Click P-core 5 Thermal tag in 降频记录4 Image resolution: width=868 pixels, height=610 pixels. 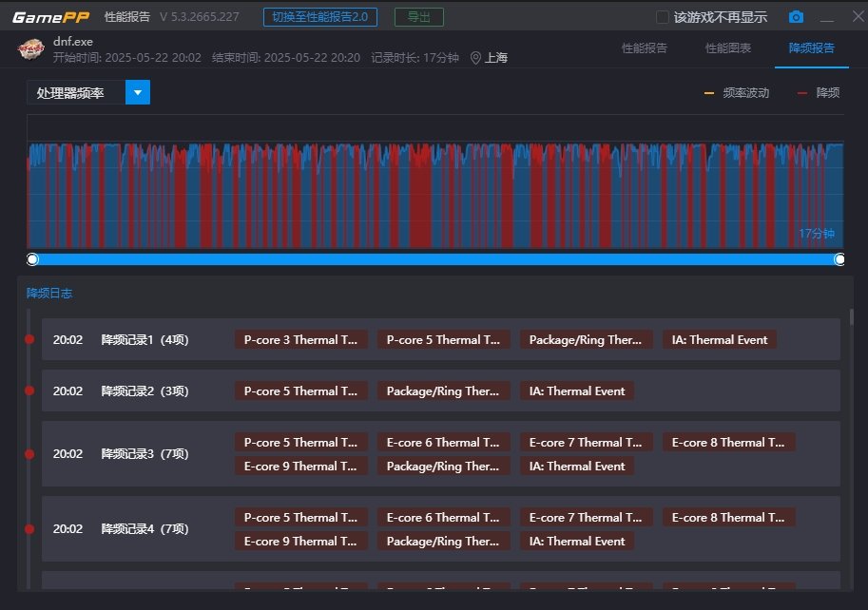point(300,518)
